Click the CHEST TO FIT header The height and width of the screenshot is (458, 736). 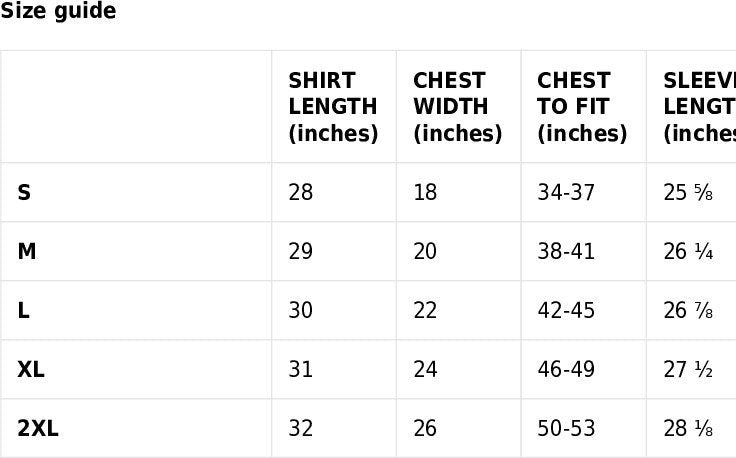582,107
